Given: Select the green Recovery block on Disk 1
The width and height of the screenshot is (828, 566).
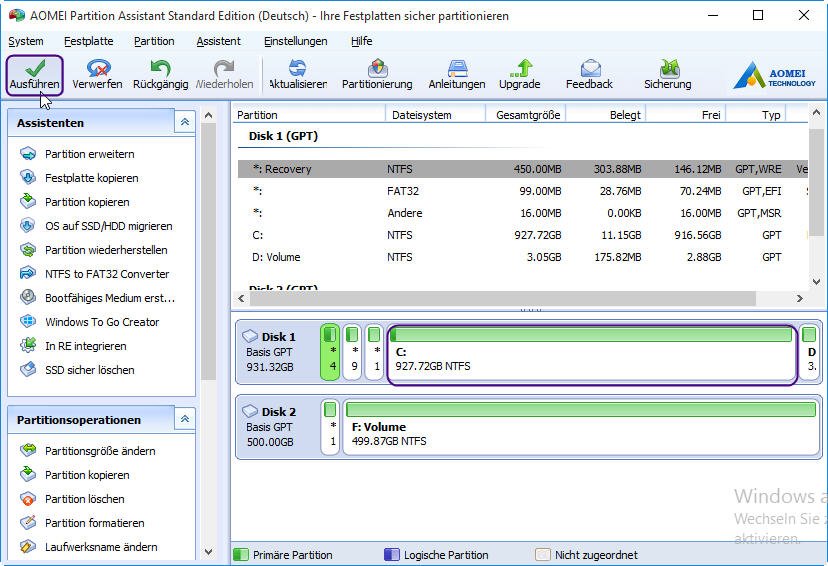Looking at the screenshot, I should point(330,352).
